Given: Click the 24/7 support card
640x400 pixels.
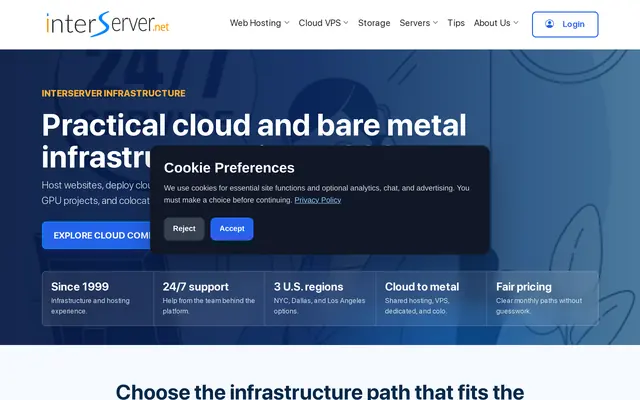Looking at the screenshot, I should 209,298.
